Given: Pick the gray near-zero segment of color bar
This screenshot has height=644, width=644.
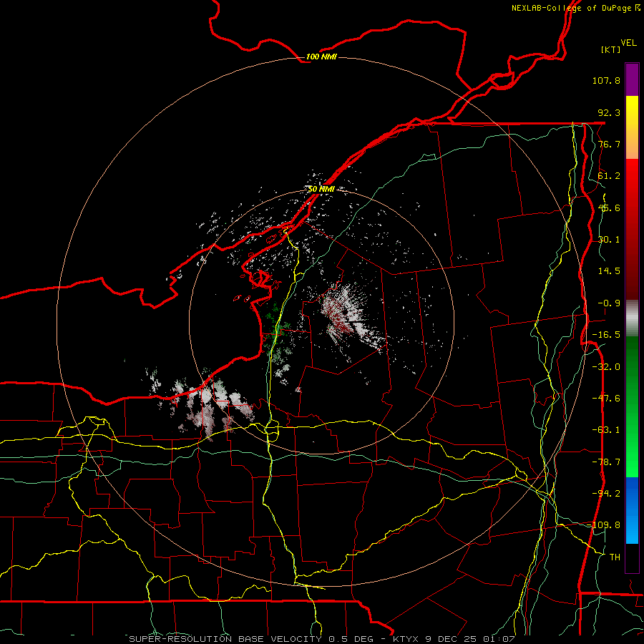Looking at the screenshot, I should click(x=632, y=318).
